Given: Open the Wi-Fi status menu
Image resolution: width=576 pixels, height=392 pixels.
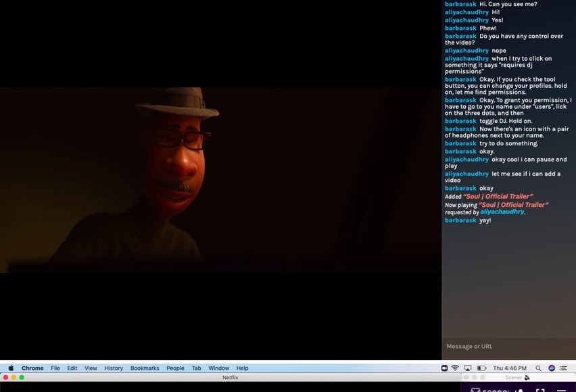Looking at the screenshot, I should [x=455, y=368].
